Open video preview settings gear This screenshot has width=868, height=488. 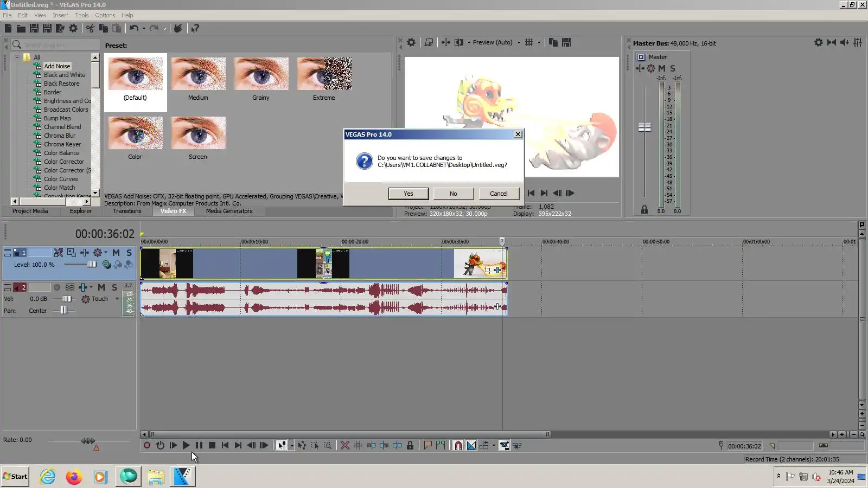coord(411,42)
